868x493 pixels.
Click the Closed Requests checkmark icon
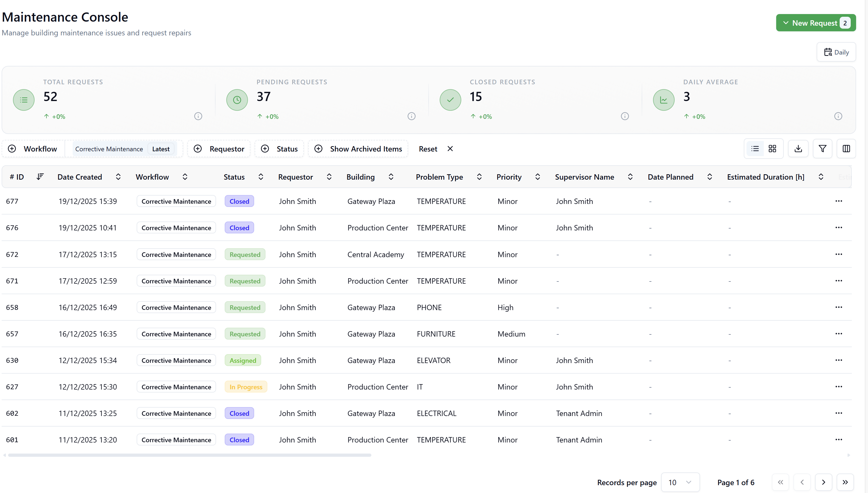coord(450,100)
